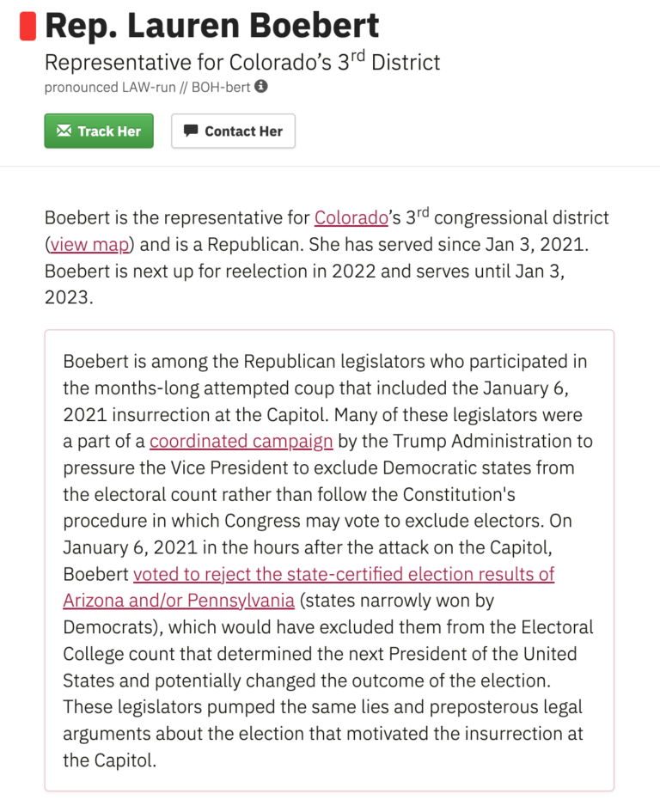Open voted to reject state-certified results link

[x=344, y=574]
